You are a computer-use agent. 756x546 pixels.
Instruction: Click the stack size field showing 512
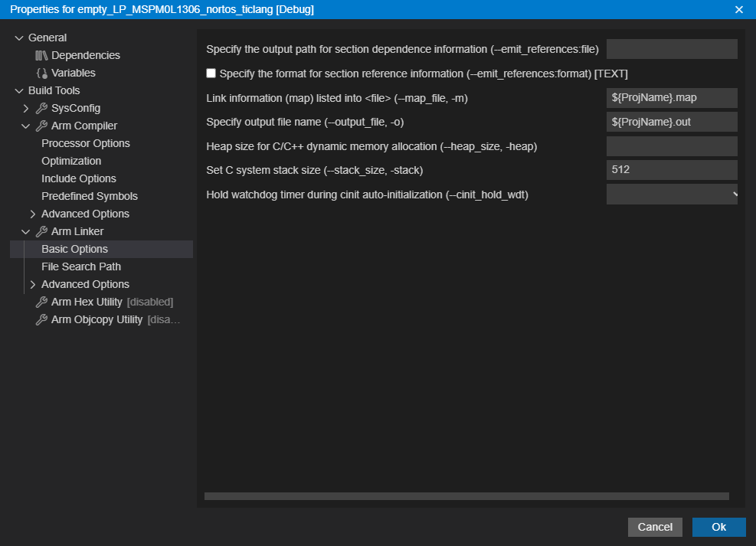tap(672, 170)
